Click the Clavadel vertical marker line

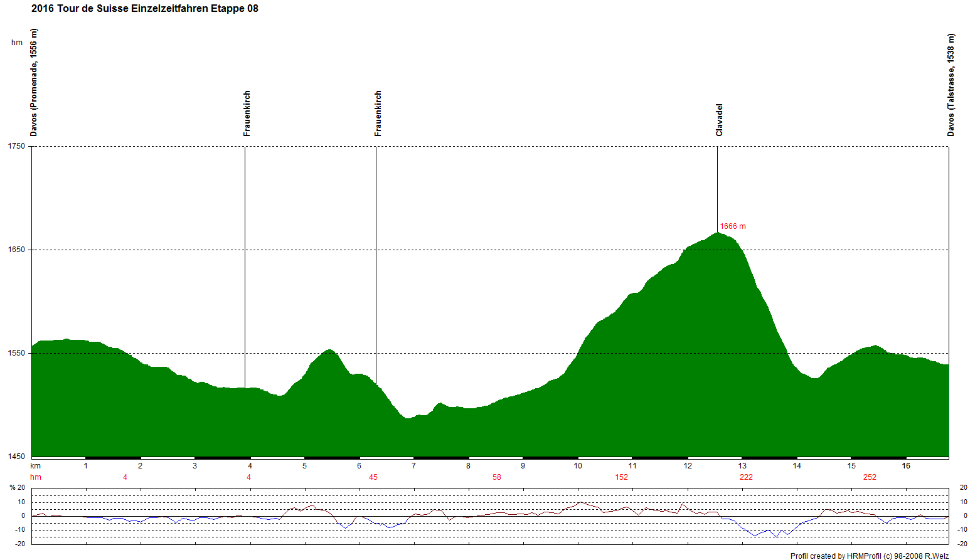pos(717,189)
